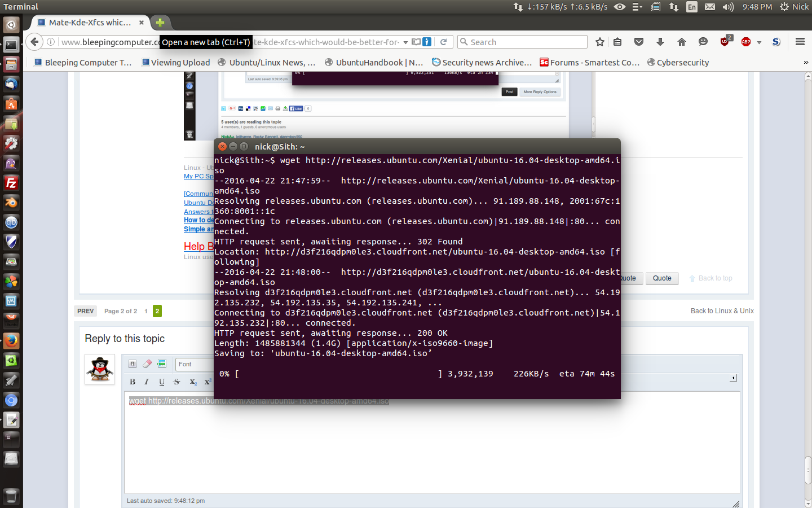Open Terminal from the launcher
This screenshot has height=508, width=812.
(x=11, y=45)
